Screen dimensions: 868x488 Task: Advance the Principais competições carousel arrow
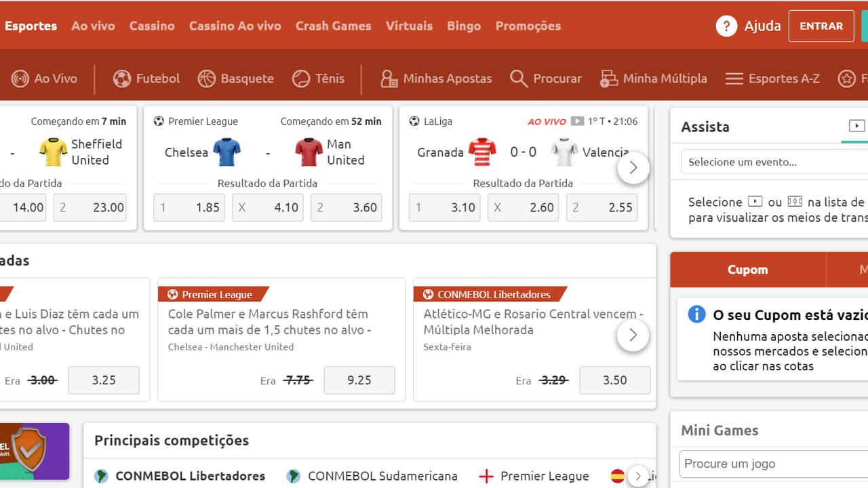point(637,476)
